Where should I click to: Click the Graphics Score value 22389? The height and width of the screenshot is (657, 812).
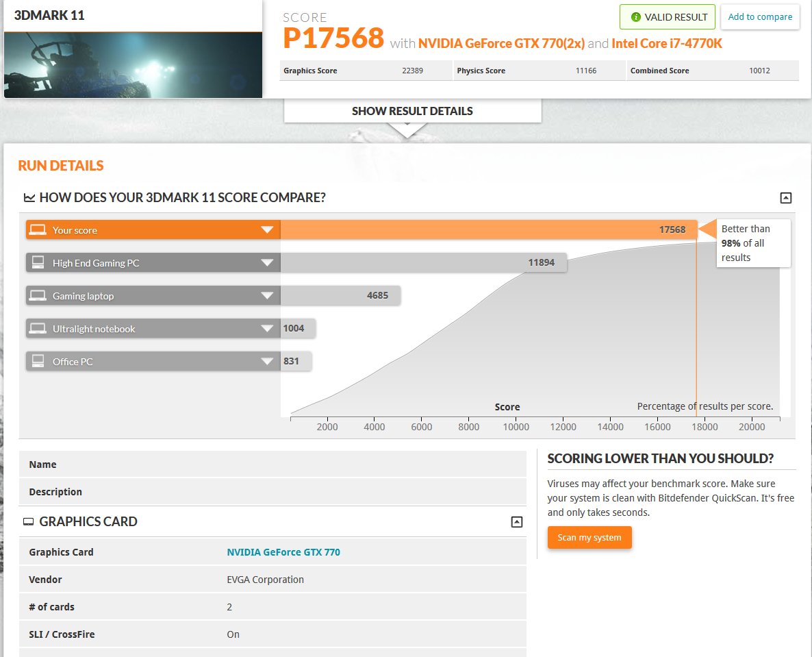pyautogui.click(x=412, y=71)
